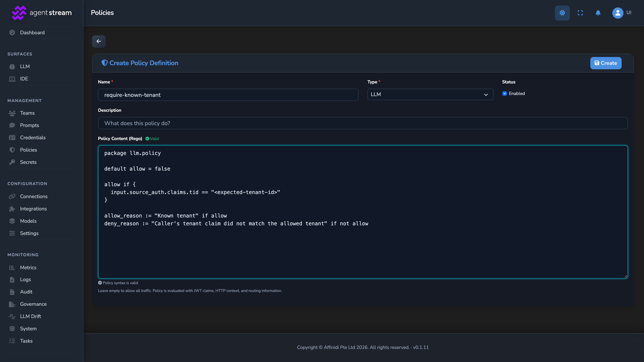The image size is (644, 362).
Task: Click the Governance file-shield icon
Action: (12, 304)
